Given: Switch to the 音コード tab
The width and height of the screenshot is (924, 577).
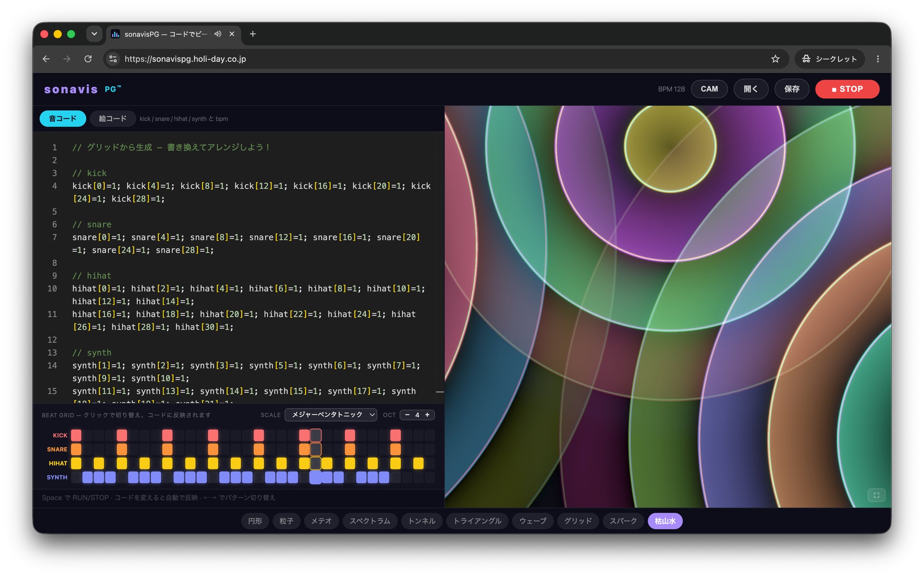Looking at the screenshot, I should pos(63,119).
